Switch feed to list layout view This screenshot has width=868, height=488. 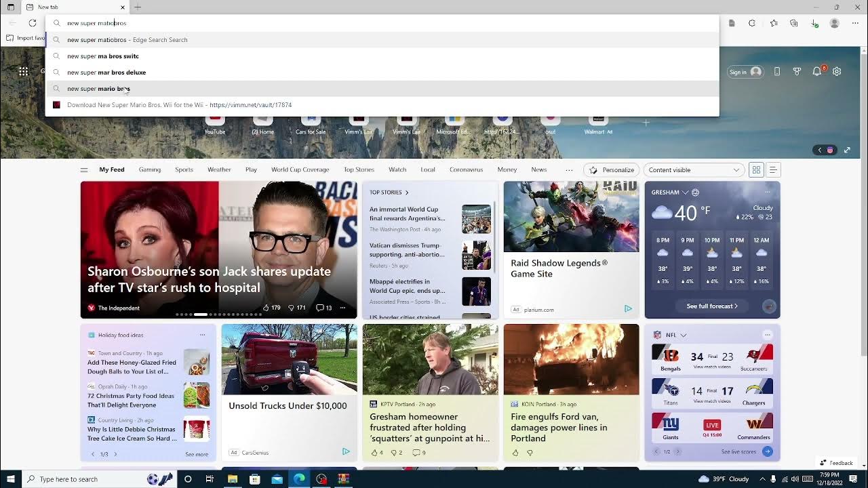click(773, 169)
